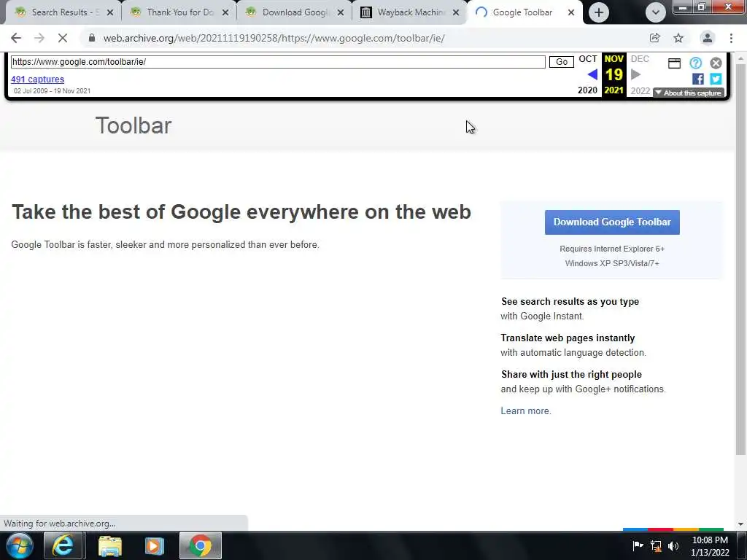747x560 pixels.
Task: Click Share with just the right people
Action: tap(571, 374)
